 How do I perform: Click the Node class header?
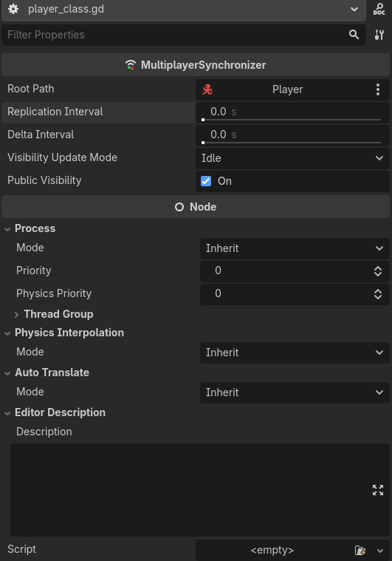196,207
